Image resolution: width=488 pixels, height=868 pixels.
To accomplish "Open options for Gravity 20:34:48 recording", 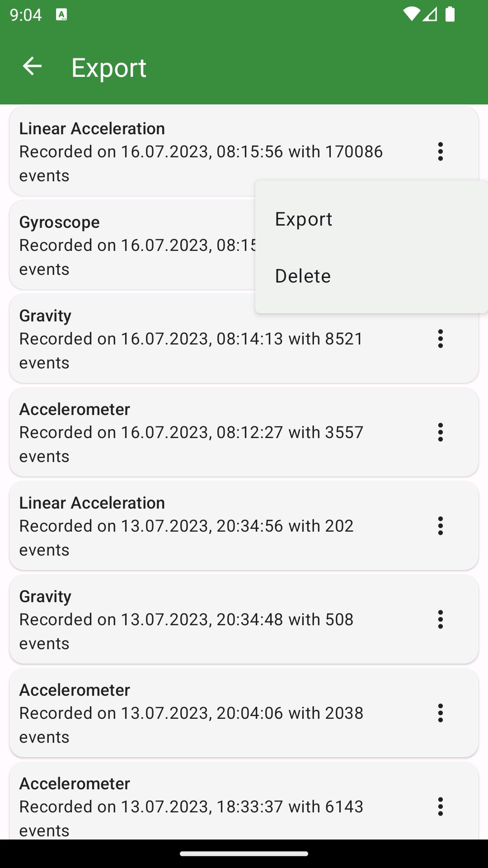I will click(x=441, y=619).
